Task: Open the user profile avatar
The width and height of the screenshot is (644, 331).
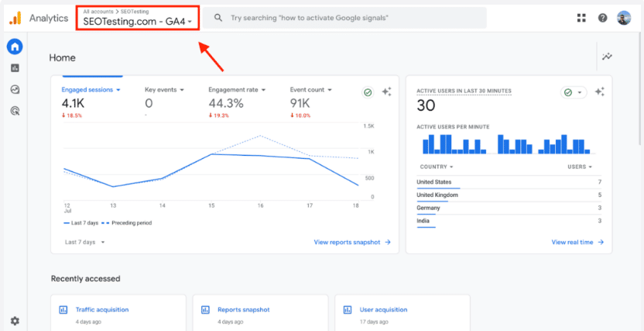Action: [623, 18]
